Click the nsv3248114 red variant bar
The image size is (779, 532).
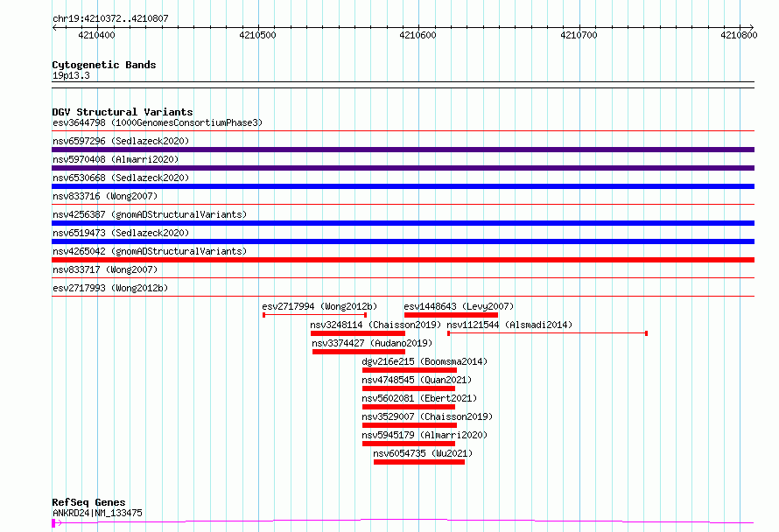tap(358, 333)
